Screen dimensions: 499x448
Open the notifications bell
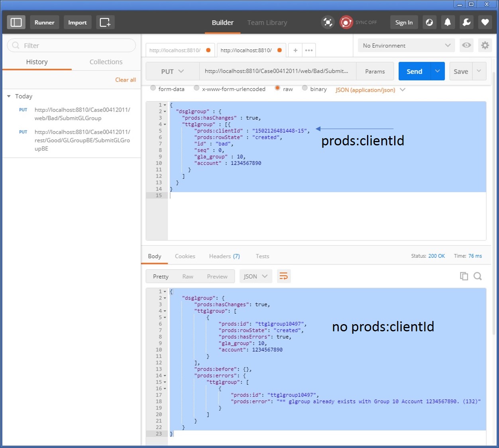448,22
